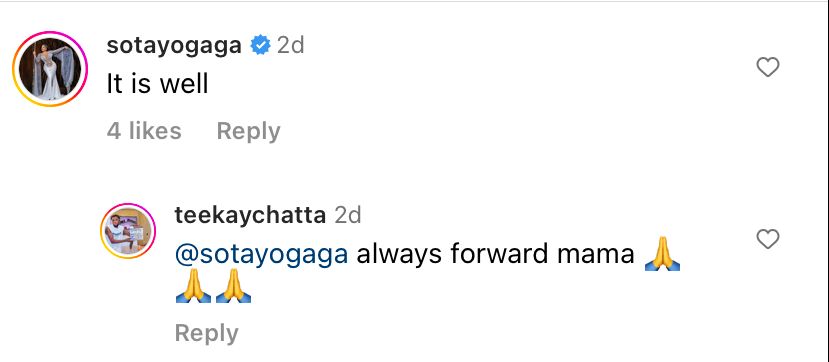Tap the heart on teekaychatta's reply
The image size is (829, 362).
(x=768, y=239)
